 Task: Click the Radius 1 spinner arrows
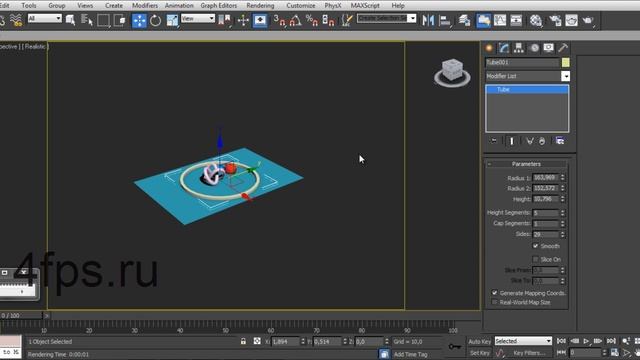(x=562, y=178)
